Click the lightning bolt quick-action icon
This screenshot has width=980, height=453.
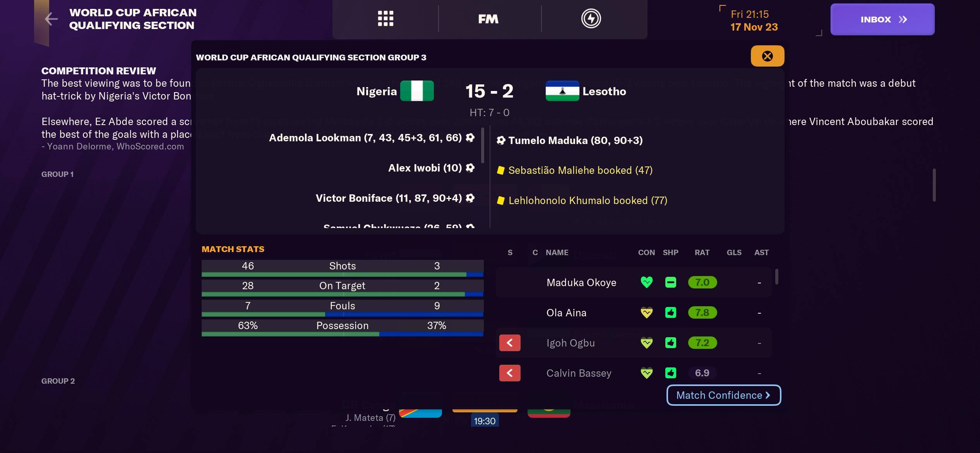(591, 19)
